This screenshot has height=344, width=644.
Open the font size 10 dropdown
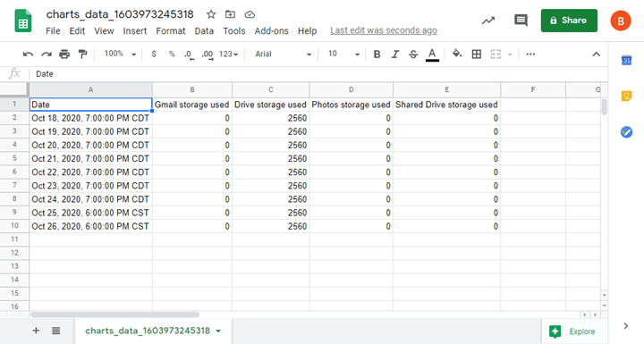click(x=343, y=55)
